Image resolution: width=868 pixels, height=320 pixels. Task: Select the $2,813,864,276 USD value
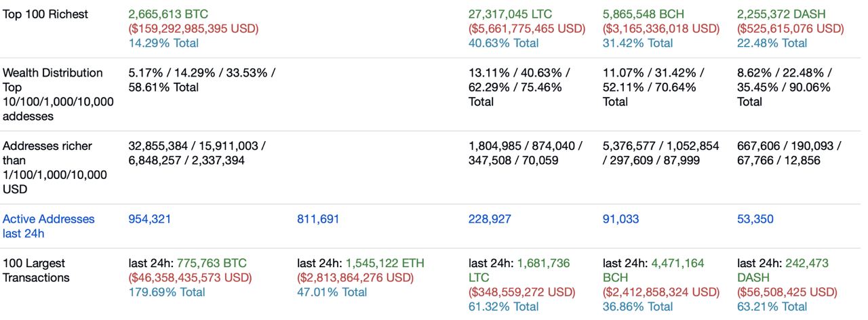355,277
